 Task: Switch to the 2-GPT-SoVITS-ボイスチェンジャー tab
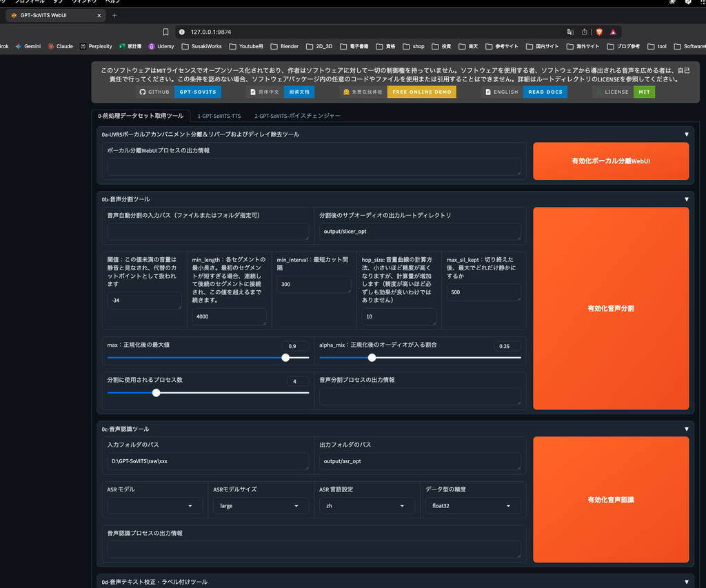pos(298,116)
